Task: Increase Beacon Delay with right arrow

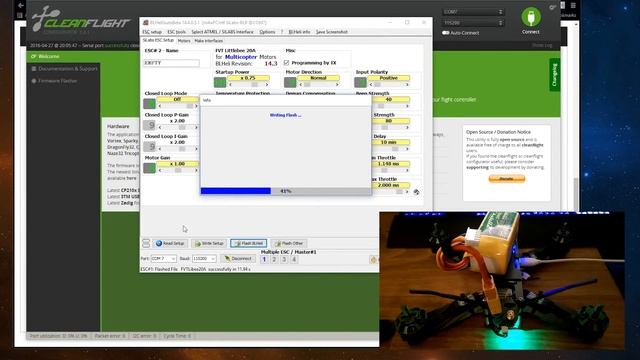Action: [407, 149]
